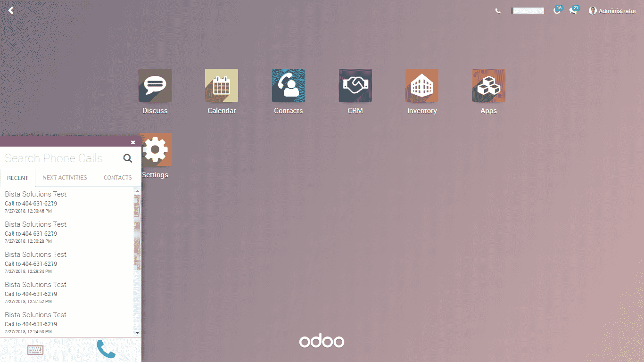The height and width of the screenshot is (362, 644).
Task: Switch to the Contacts tab in phone panel
Action: 118,178
